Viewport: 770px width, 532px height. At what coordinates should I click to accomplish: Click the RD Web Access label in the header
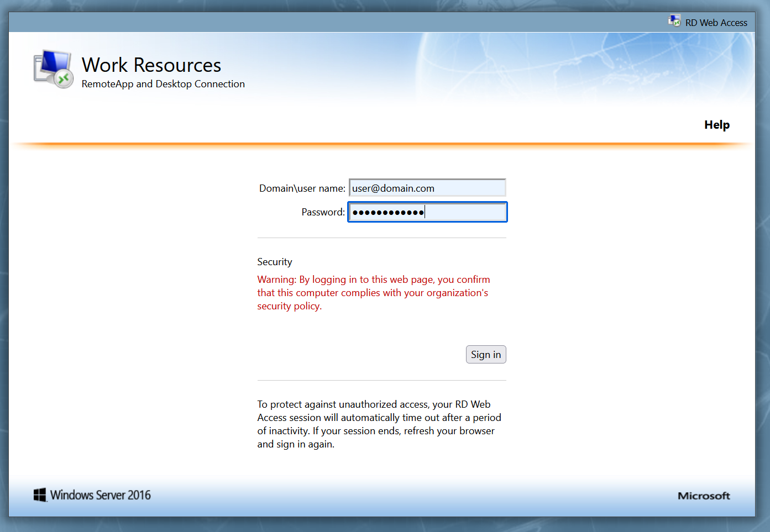click(x=716, y=23)
